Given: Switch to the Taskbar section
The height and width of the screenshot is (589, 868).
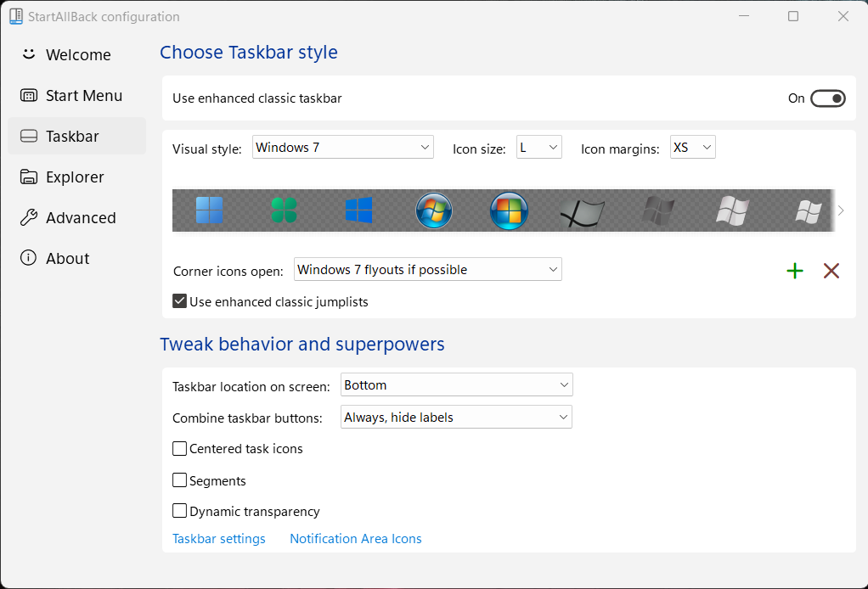Looking at the screenshot, I should [x=77, y=136].
